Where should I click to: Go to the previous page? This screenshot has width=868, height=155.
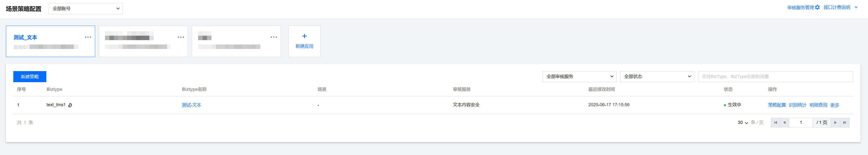click(x=784, y=122)
